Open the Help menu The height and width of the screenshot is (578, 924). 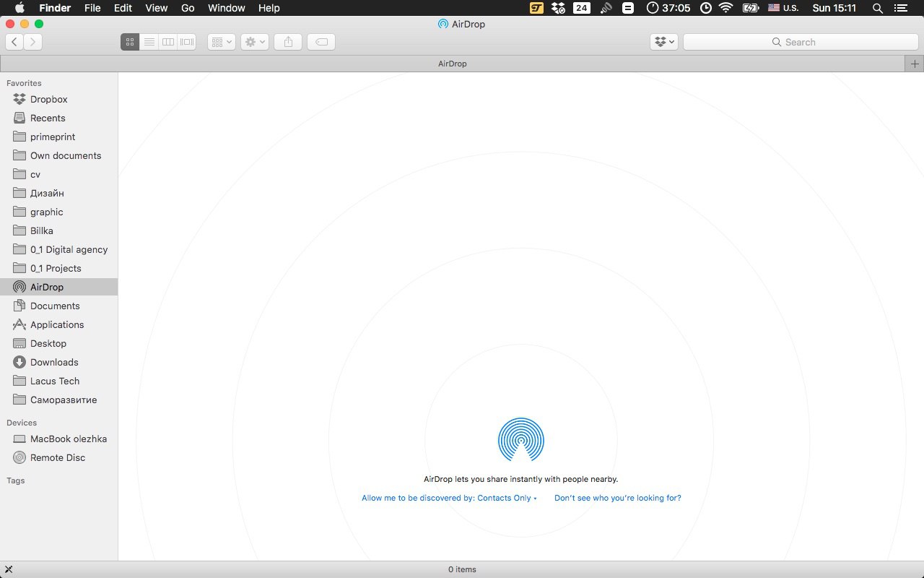269,8
